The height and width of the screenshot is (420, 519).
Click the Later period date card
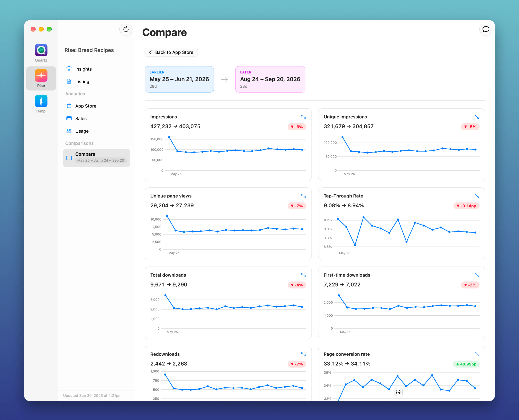coord(270,79)
